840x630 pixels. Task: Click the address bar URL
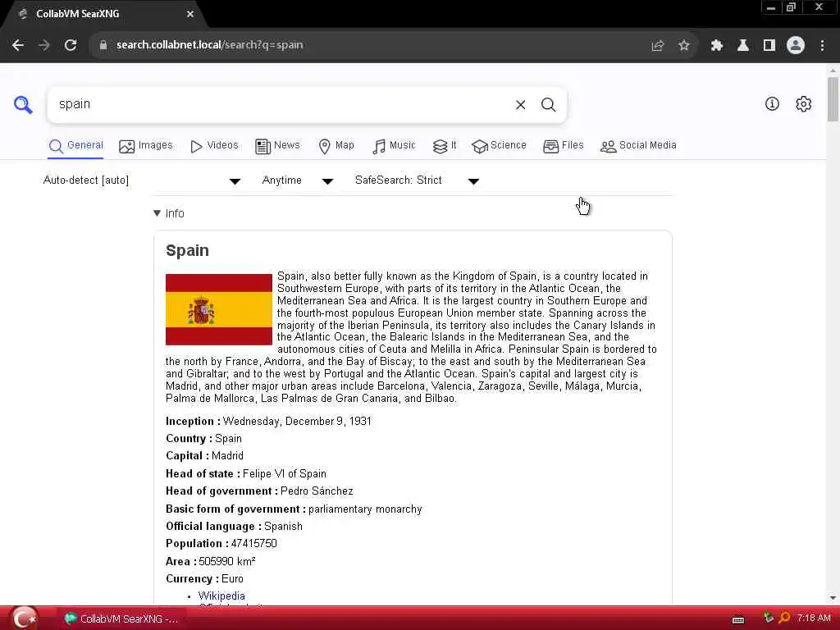(x=209, y=45)
